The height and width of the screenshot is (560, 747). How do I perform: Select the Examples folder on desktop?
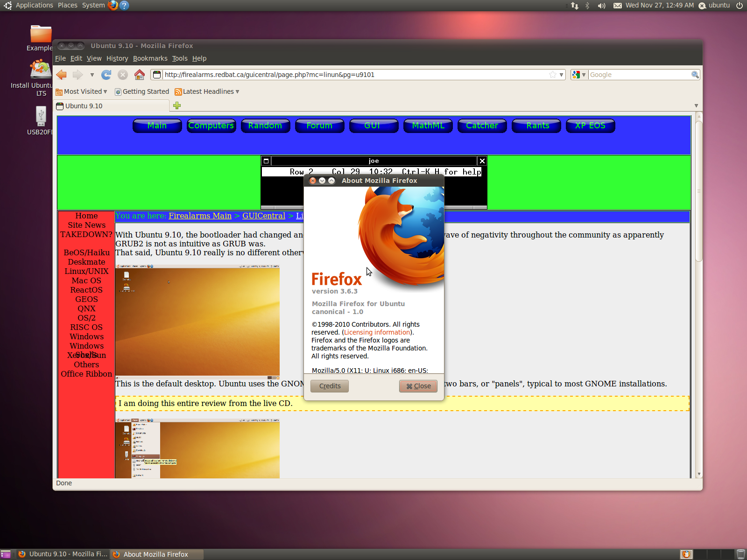(x=41, y=38)
